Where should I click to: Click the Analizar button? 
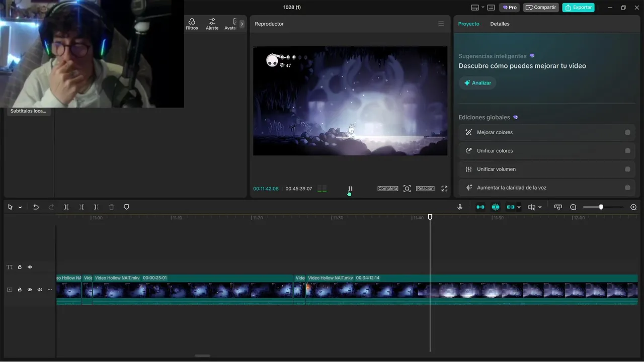(x=477, y=83)
